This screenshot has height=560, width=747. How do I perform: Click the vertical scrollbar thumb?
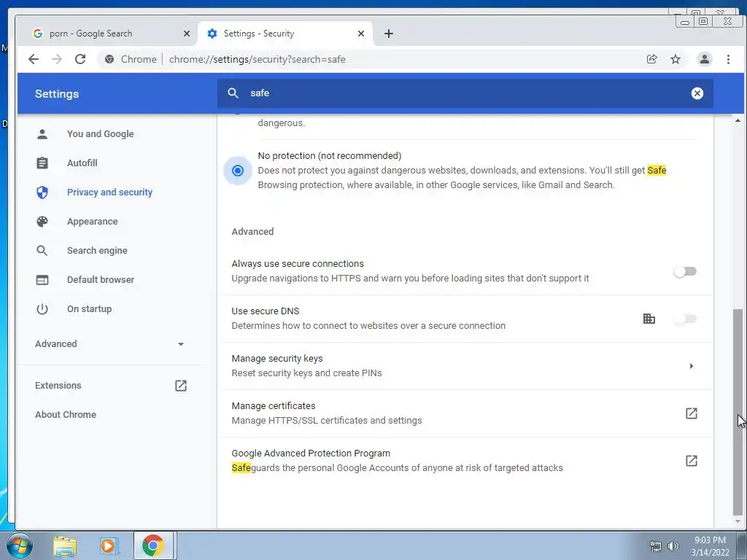(738, 412)
